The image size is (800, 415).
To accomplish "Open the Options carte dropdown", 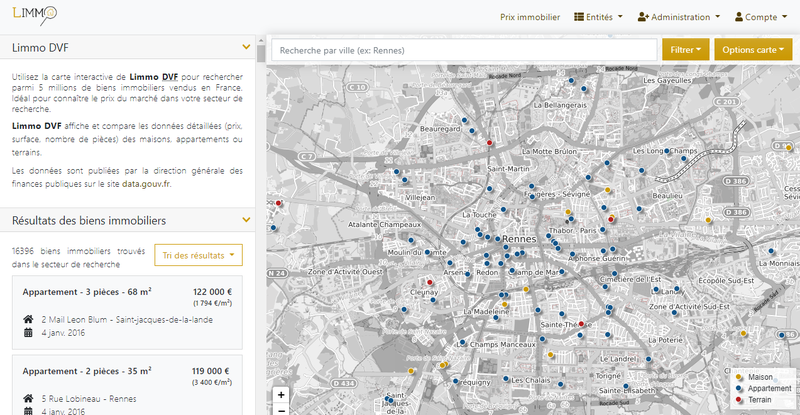I will pos(753,50).
